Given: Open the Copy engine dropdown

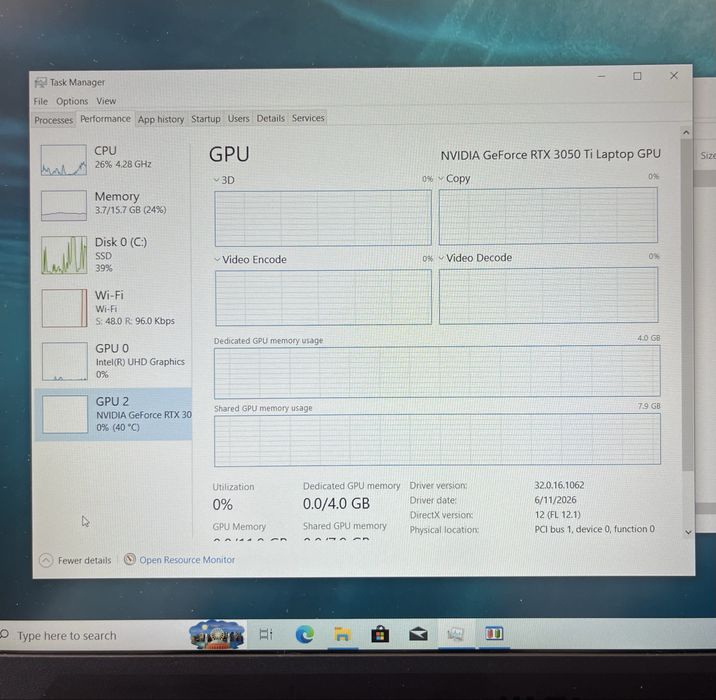Looking at the screenshot, I should point(454,179).
